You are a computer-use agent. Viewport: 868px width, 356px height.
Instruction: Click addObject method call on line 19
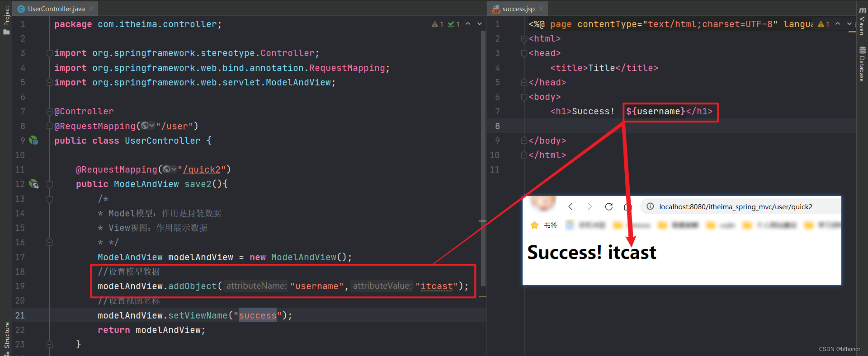click(193, 286)
